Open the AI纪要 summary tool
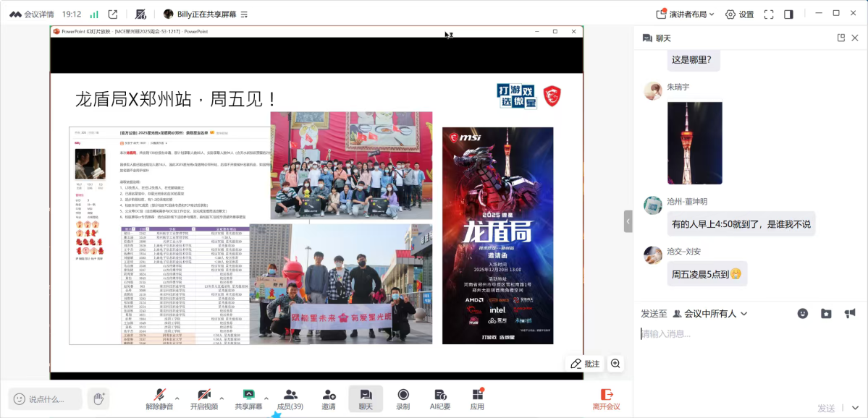 440,398
